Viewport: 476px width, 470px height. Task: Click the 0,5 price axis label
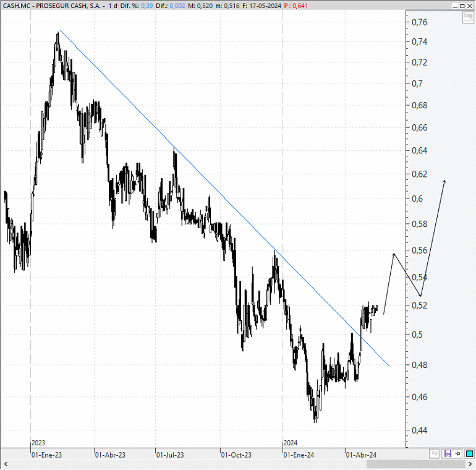click(417, 335)
